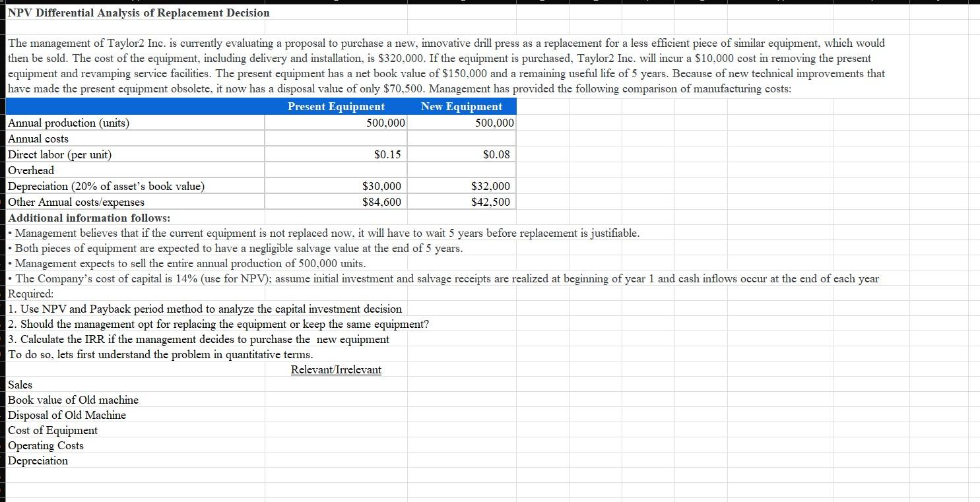The image size is (980, 502).
Task: Click the Book value of Old machine cell
Action: click(x=73, y=400)
